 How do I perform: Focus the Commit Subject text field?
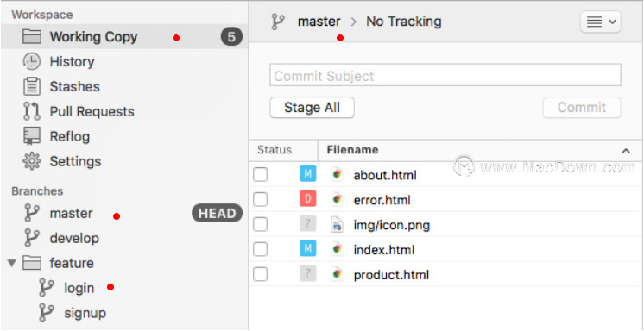pyautogui.click(x=445, y=75)
